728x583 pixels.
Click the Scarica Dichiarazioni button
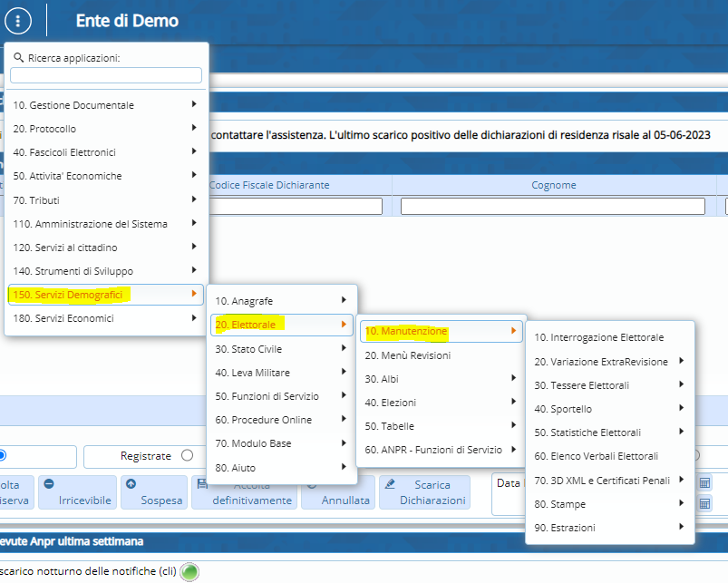pos(424,492)
